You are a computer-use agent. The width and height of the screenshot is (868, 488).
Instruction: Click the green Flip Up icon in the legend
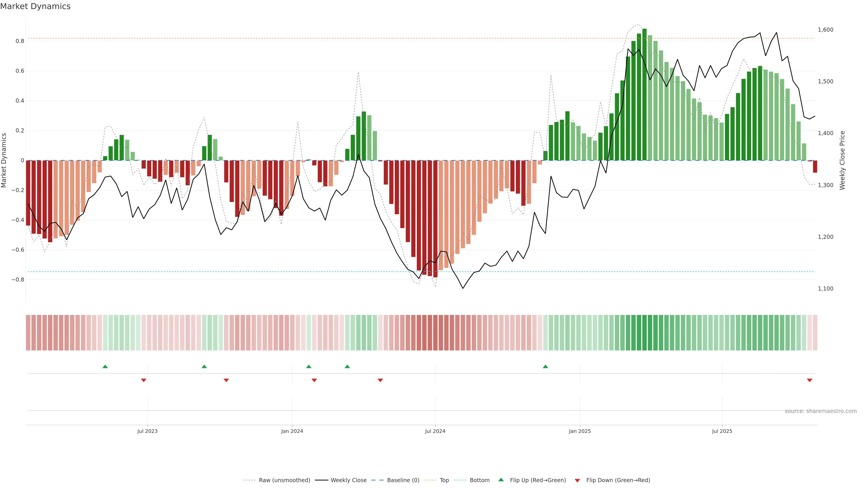[x=501, y=480]
